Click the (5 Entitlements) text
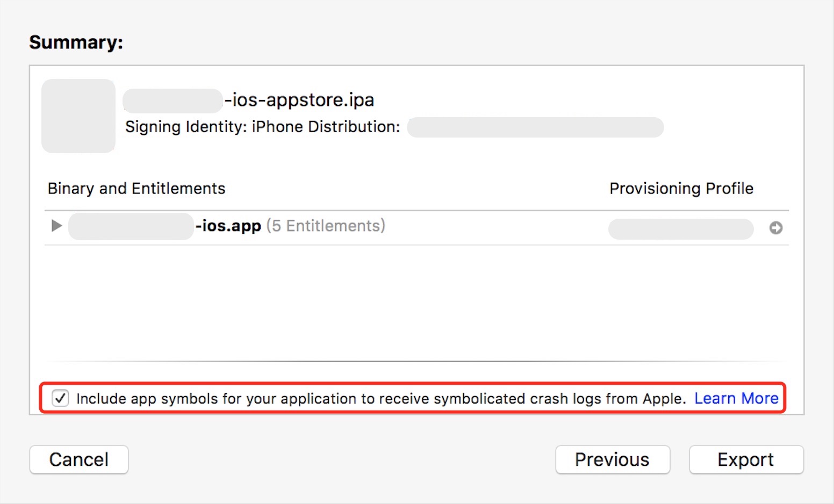The image size is (834, 504). click(326, 226)
